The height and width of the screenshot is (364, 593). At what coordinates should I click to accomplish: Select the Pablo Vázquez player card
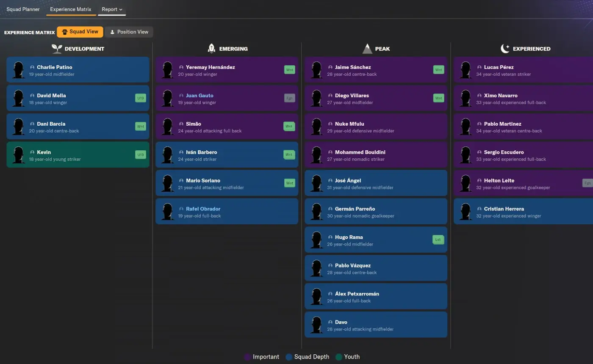tap(376, 268)
